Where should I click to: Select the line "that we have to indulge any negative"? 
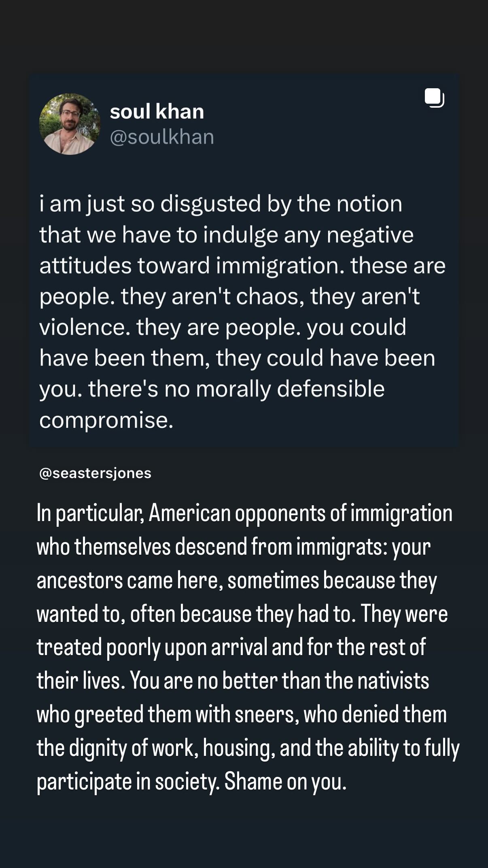226,235
